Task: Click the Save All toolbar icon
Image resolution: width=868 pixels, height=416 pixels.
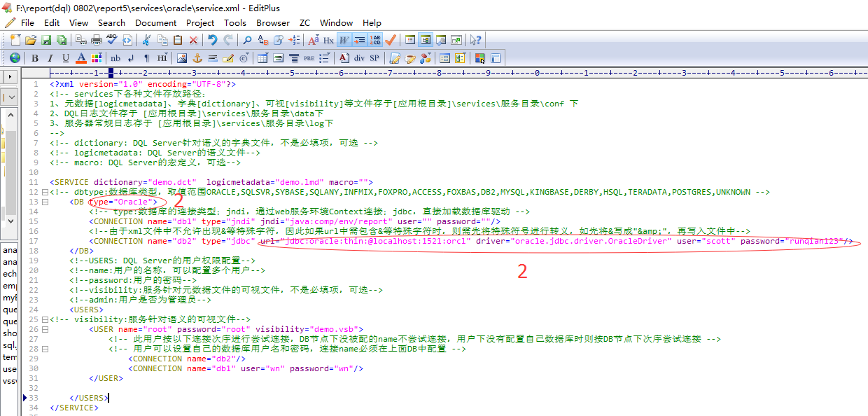Action: (x=62, y=40)
